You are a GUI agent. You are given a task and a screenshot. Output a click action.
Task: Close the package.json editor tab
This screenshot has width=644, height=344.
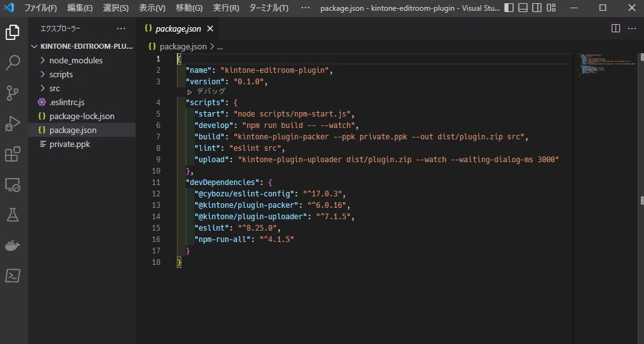tap(210, 29)
